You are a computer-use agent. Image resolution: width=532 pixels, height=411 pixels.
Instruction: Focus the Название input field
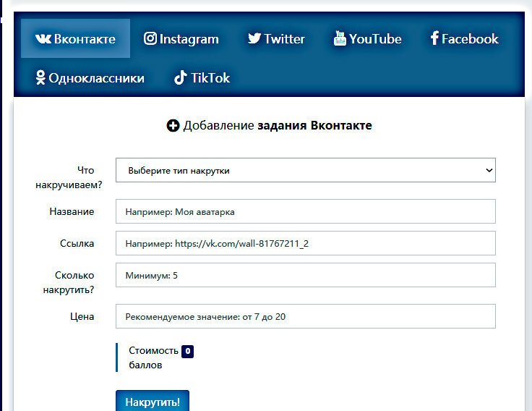coord(305,211)
